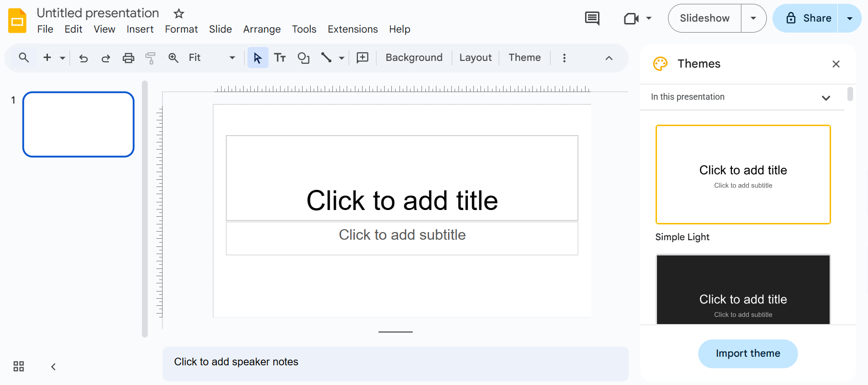Start a video call with camera icon

[x=631, y=18]
